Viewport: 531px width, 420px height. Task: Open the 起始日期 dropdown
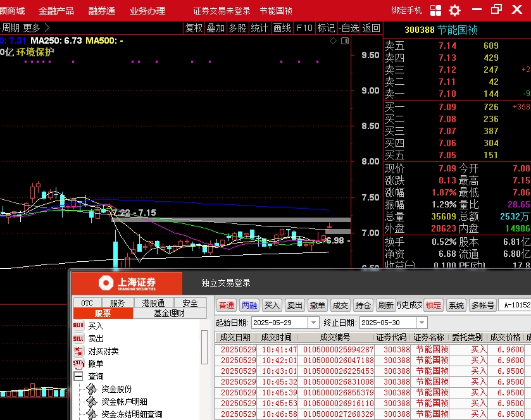(313, 323)
